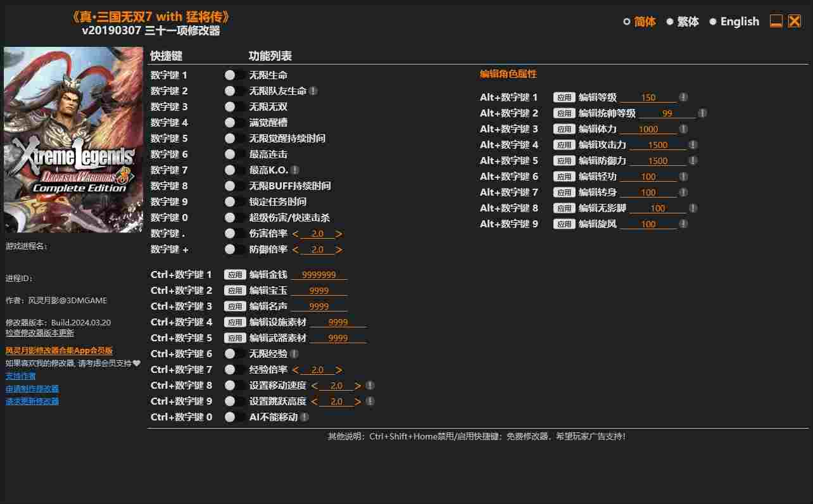Click info icon beside 无限经验
813x504 pixels.
tap(294, 354)
